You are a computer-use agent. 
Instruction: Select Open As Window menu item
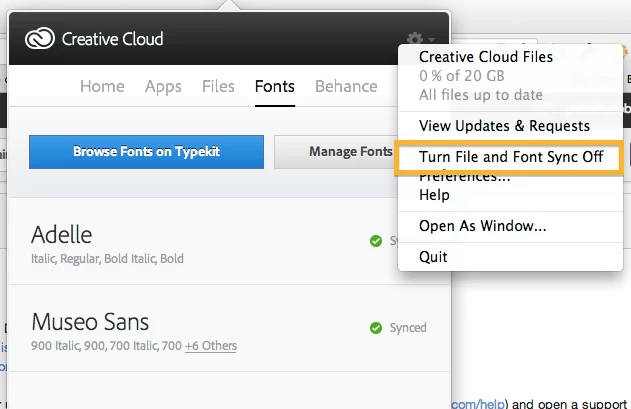[483, 226]
